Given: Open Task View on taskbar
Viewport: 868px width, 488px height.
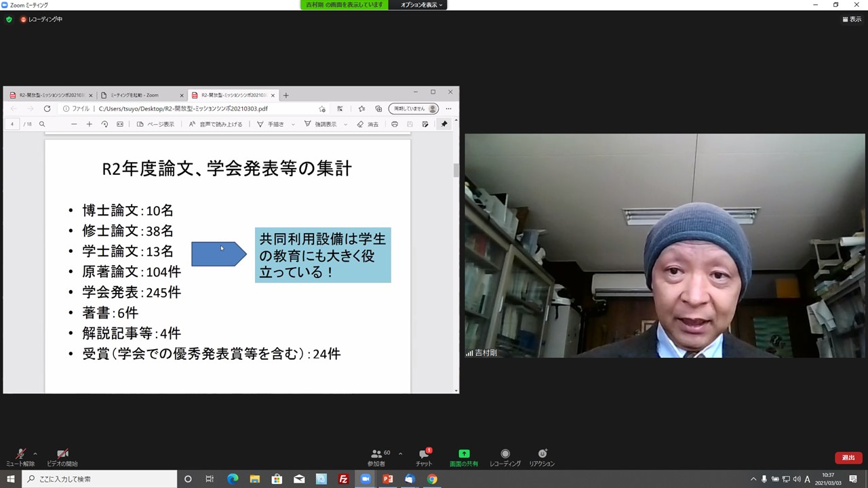Looking at the screenshot, I should click(x=210, y=479).
